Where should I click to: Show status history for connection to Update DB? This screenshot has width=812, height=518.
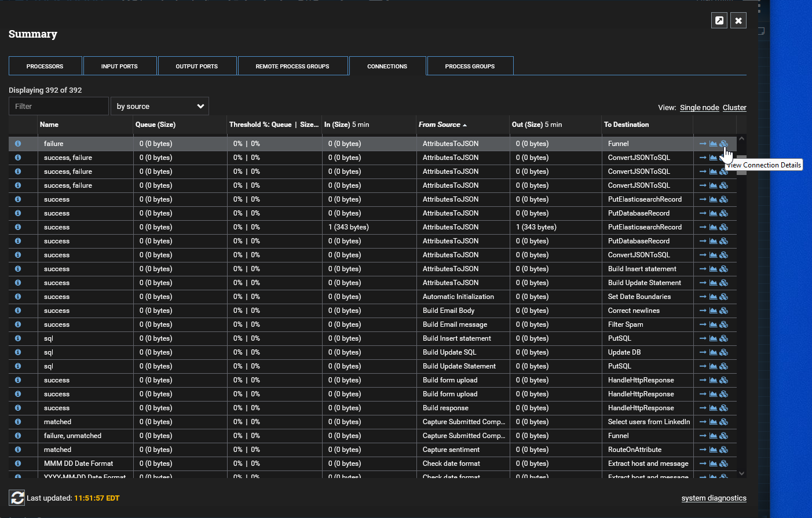[x=713, y=352]
